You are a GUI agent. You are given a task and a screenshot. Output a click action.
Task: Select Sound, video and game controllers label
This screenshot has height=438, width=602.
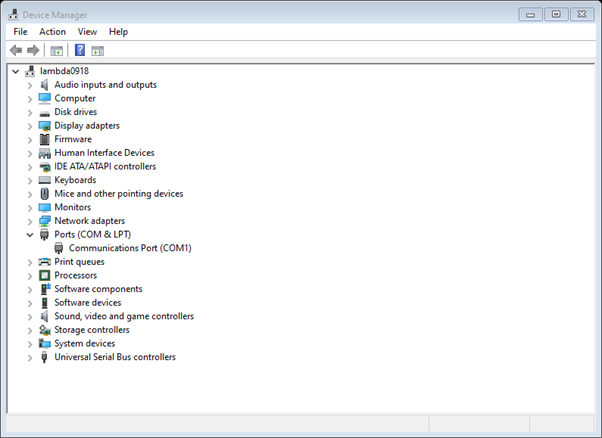(x=124, y=316)
